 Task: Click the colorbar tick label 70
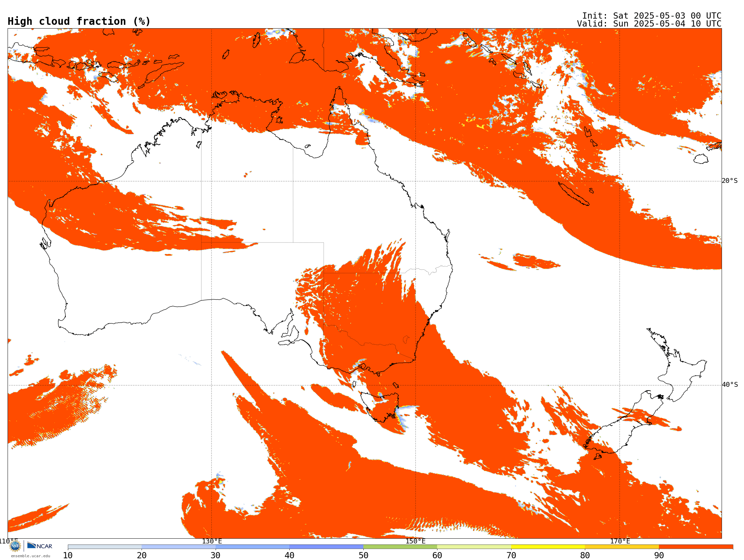[x=511, y=556]
